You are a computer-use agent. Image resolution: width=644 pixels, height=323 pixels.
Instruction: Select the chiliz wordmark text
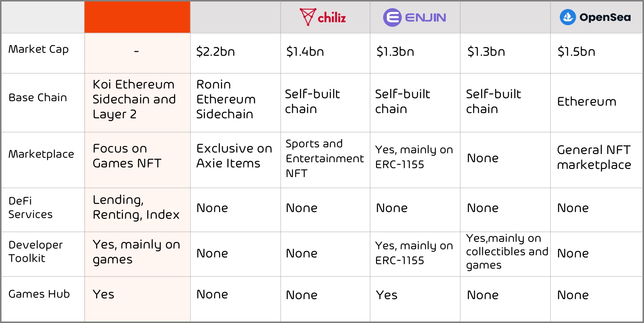(x=332, y=17)
